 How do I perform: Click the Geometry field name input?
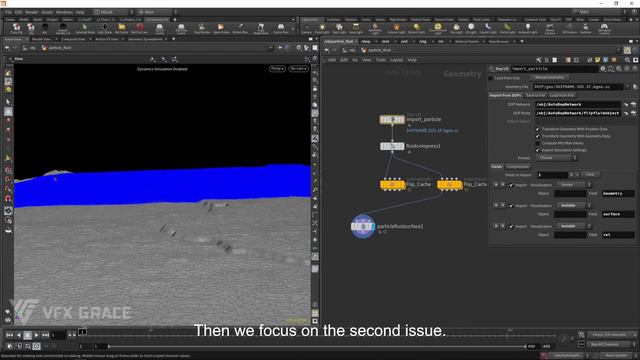[618, 193]
